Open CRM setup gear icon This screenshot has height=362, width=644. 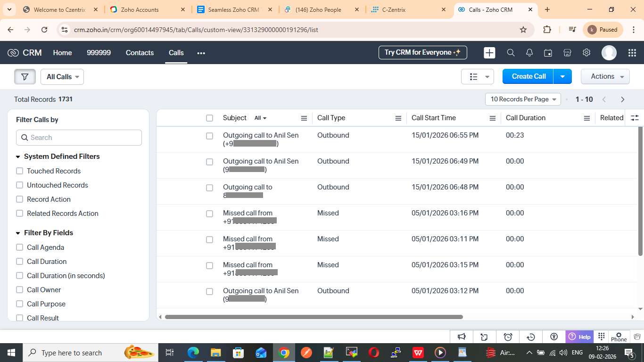pos(586,53)
